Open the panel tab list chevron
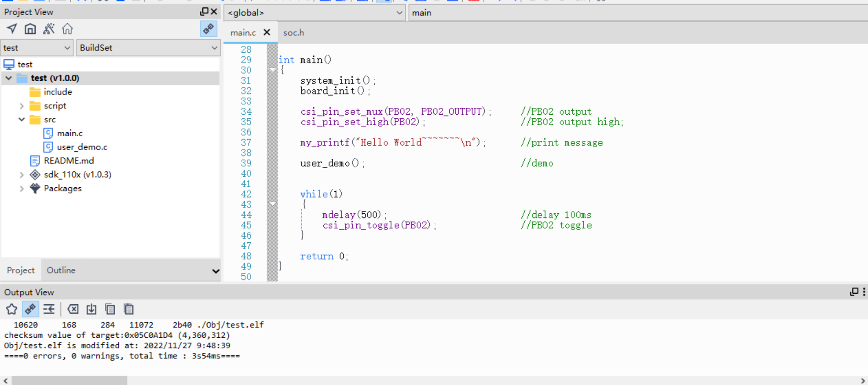Image resolution: width=868 pixels, height=385 pixels. coord(216,271)
